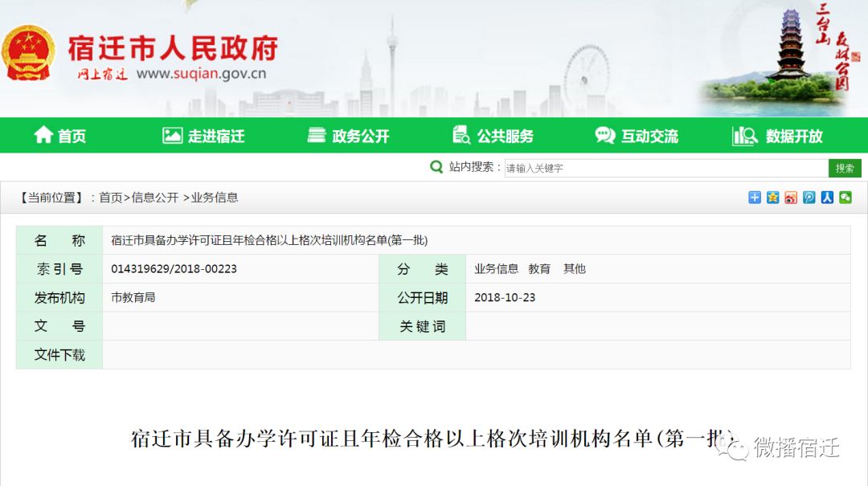Click the blue Tencent Pengyou share icon
The image size is (868, 486).
(809, 198)
